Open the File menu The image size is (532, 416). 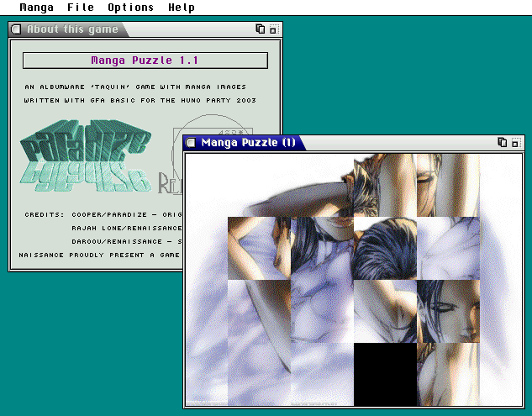(81, 8)
